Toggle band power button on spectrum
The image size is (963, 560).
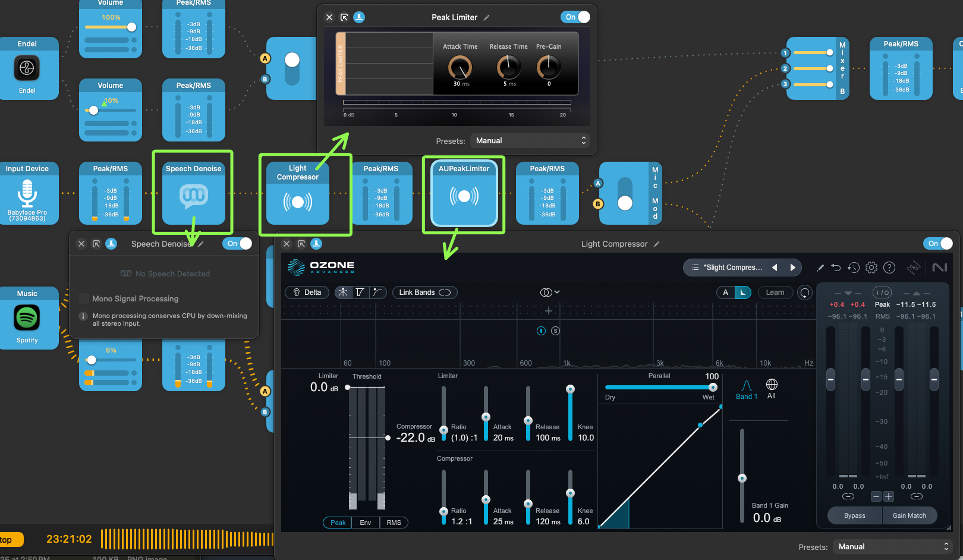click(541, 331)
